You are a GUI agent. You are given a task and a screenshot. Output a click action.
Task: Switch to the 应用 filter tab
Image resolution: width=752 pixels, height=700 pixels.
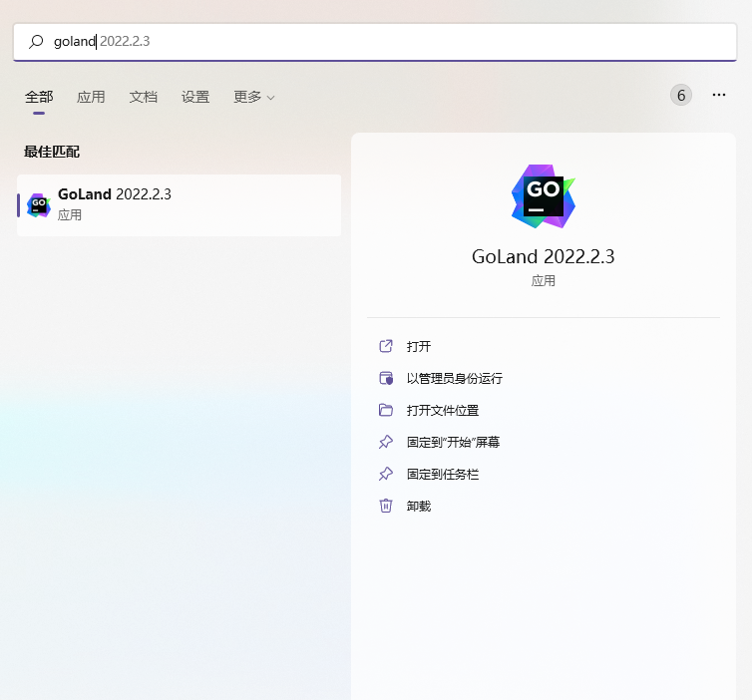(x=91, y=97)
